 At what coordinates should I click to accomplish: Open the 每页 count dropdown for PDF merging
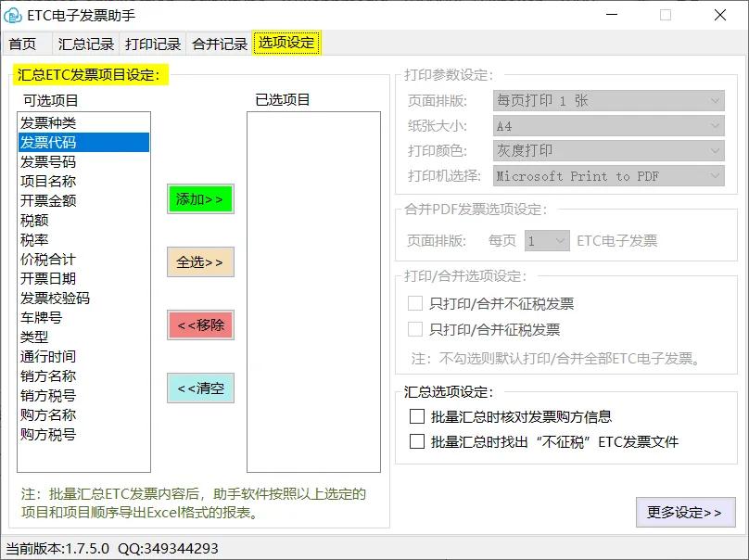547,241
